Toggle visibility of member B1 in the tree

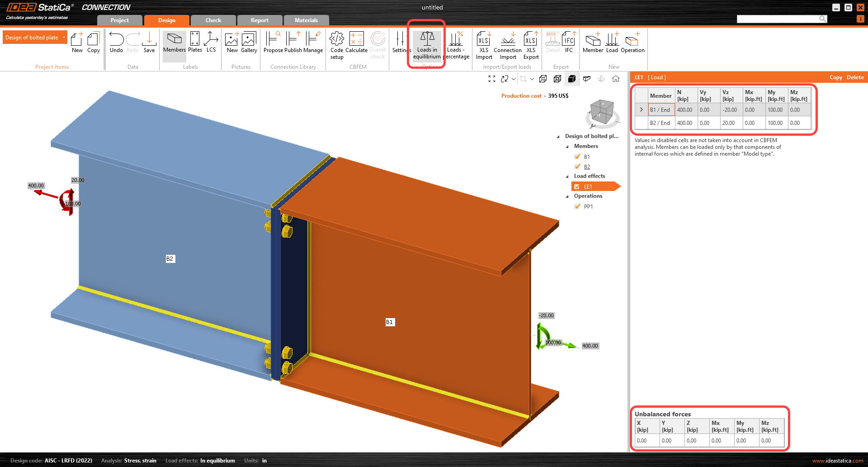pos(577,157)
